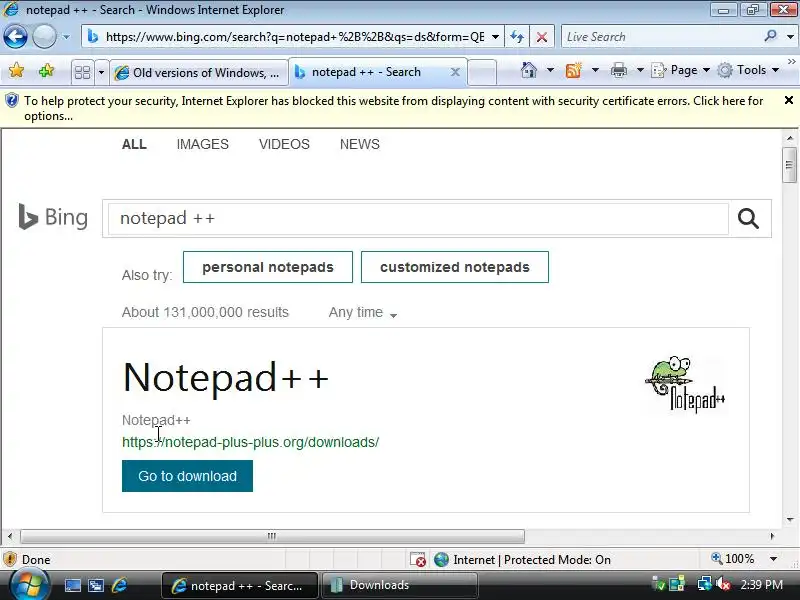Click the Notepad++ chameleon logo thumbnail
800x600 pixels.
pos(685,384)
